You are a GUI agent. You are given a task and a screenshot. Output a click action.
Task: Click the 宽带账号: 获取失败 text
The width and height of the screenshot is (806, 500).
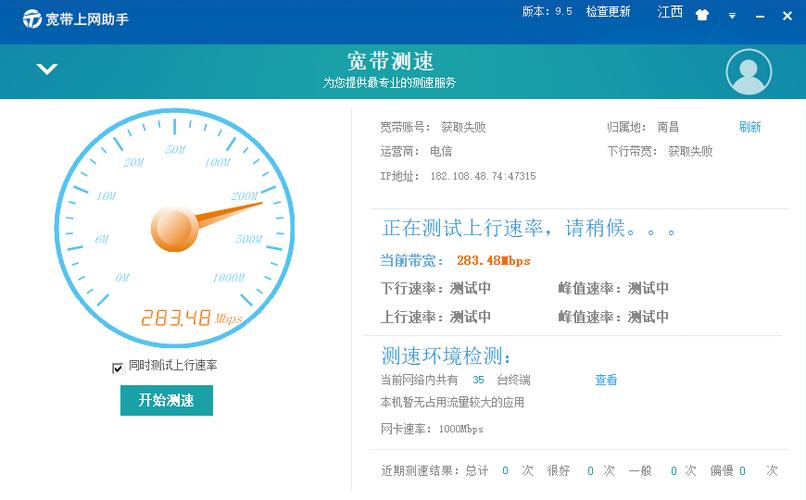[x=433, y=127]
